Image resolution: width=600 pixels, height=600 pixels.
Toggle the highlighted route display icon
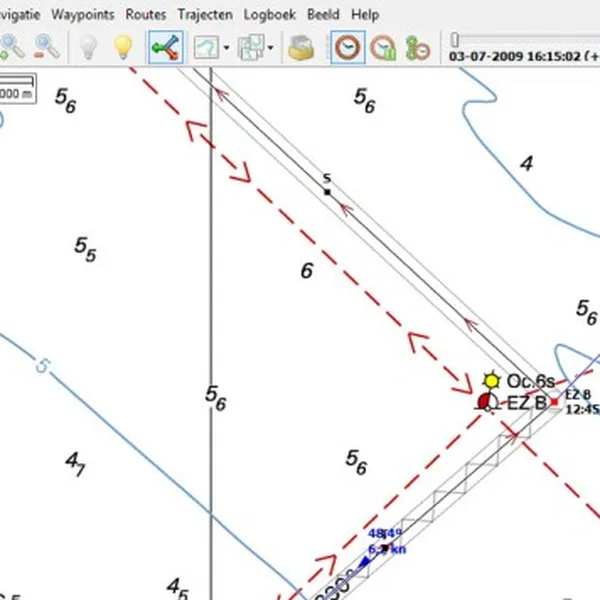coord(163,46)
